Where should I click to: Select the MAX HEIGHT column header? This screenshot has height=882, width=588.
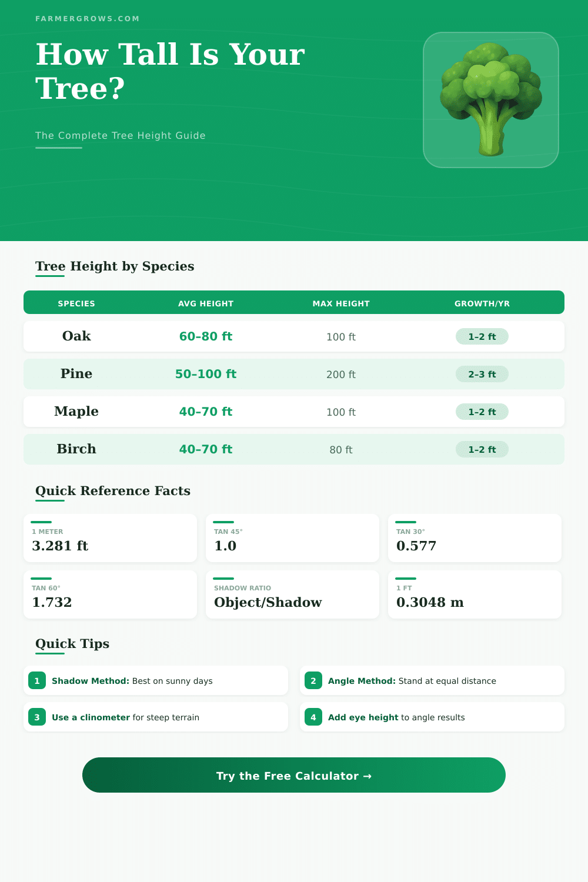click(x=341, y=303)
